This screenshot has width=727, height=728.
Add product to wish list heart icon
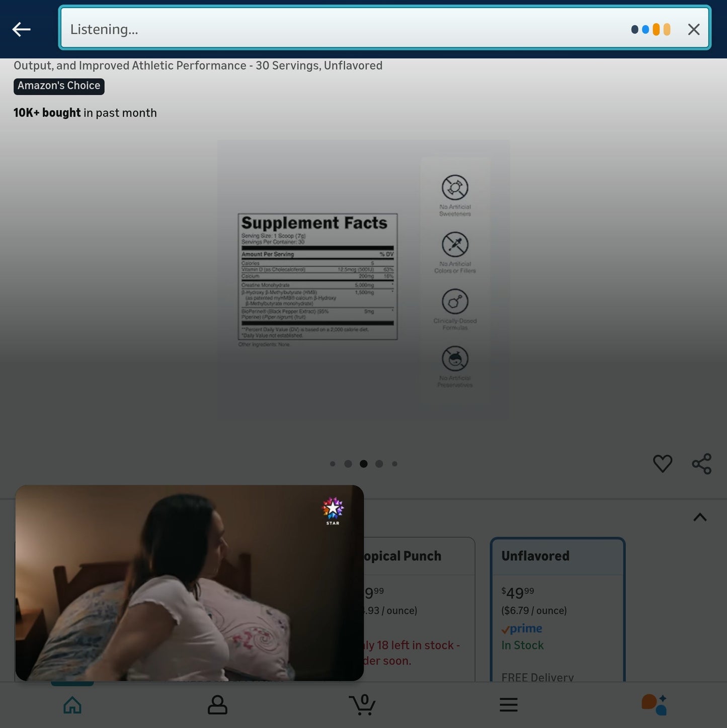[662, 463]
